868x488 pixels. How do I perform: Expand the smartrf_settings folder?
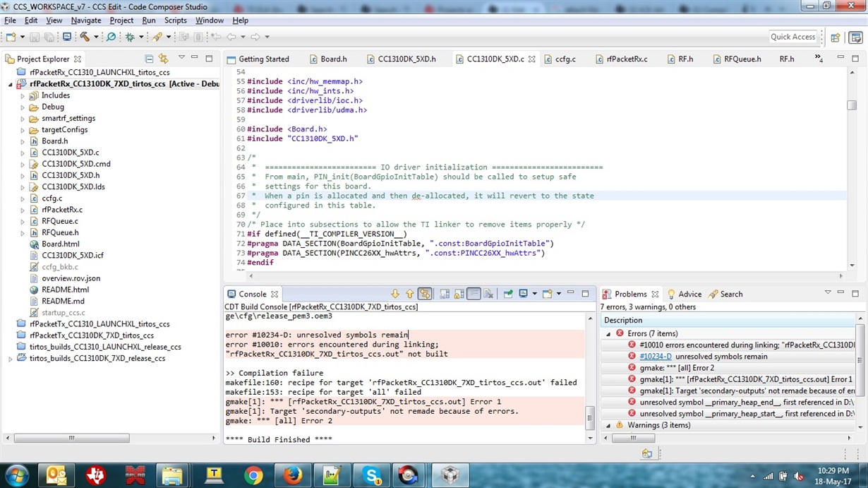(23, 119)
